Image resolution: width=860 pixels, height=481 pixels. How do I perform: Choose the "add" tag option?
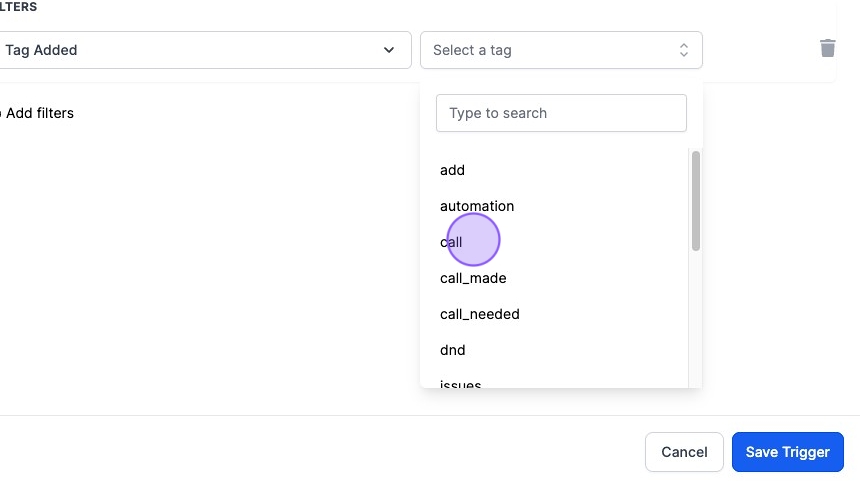(453, 170)
